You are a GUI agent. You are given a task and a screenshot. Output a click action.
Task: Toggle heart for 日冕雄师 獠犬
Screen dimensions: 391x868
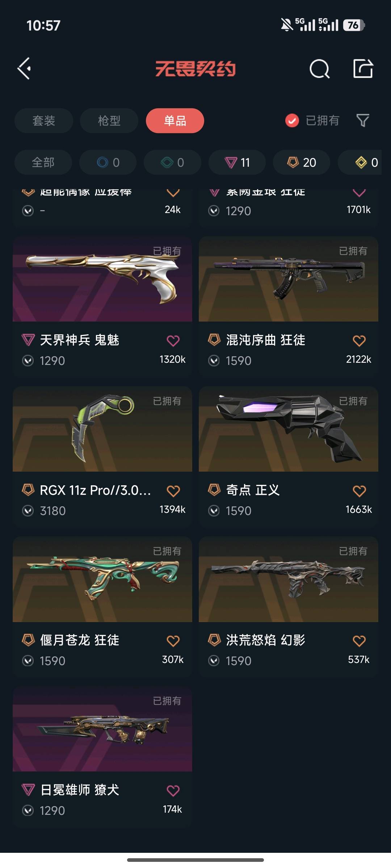(x=173, y=790)
